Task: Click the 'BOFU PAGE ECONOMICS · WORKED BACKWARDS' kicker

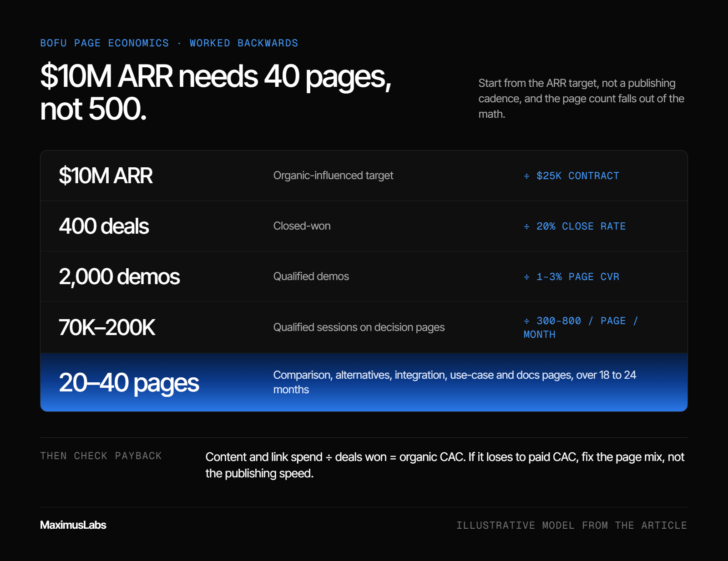Action: point(169,43)
